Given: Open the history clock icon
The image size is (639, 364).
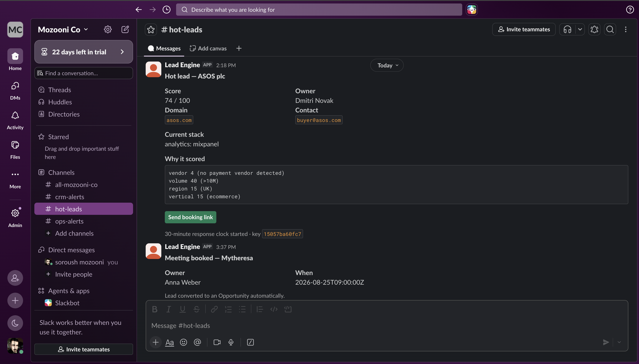Looking at the screenshot, I should (166, 10).
